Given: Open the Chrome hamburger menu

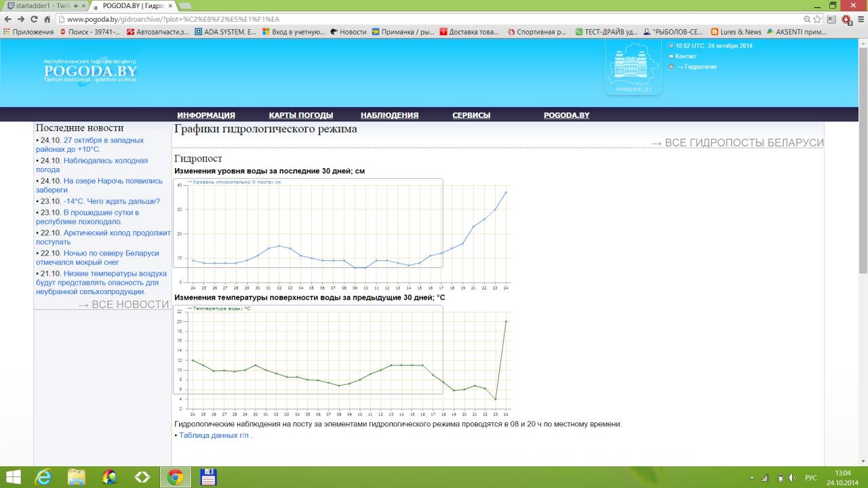Looking at the screenshot, I should tap(859, 20).
